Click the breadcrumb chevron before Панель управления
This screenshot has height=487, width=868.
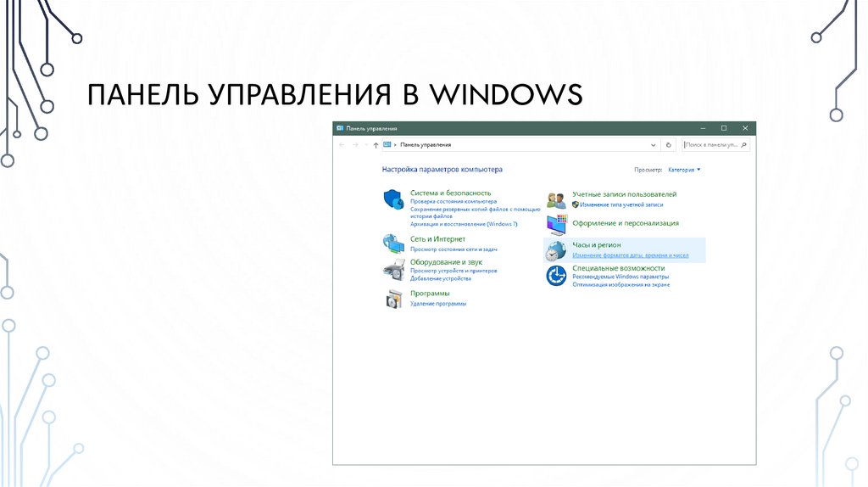[395, 145]
